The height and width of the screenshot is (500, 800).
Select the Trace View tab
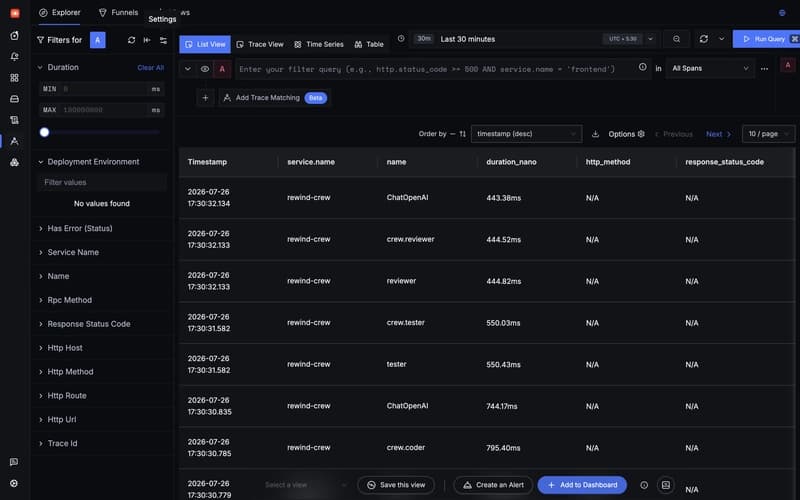[x=260, y=44]
